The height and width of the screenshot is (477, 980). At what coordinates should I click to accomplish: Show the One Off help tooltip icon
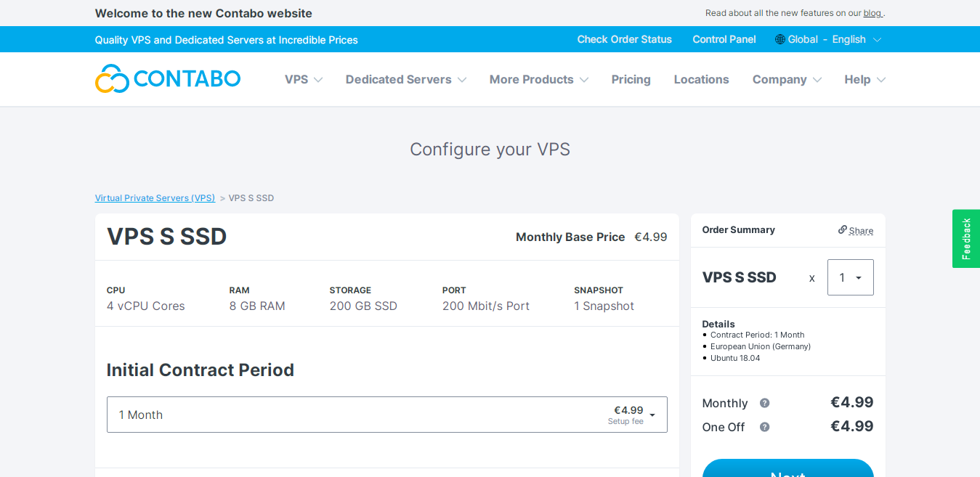(x=764, y=427)
